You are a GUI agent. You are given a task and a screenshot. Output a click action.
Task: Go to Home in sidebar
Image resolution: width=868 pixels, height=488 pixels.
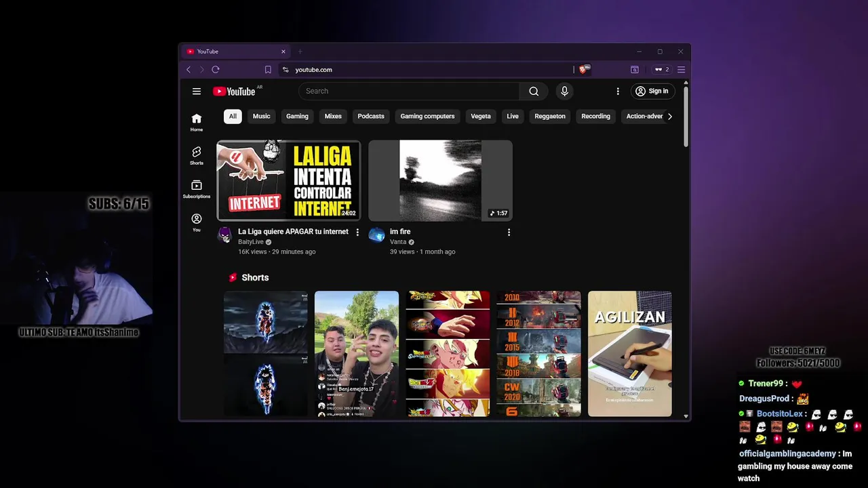tap(197, 123)
